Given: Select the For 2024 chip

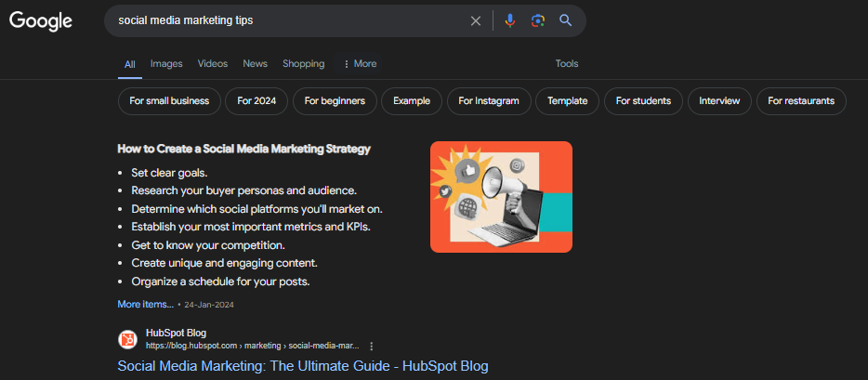Looking at the screenshot, I should (x=256, y=101).
